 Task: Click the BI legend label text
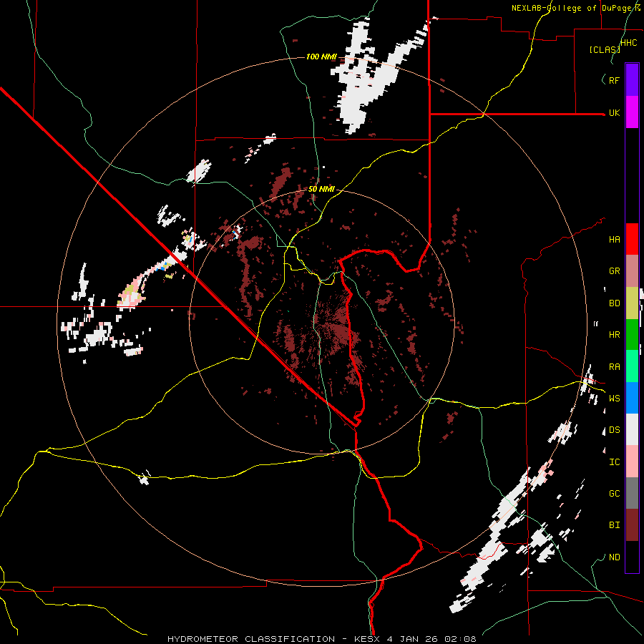point(614,525)
